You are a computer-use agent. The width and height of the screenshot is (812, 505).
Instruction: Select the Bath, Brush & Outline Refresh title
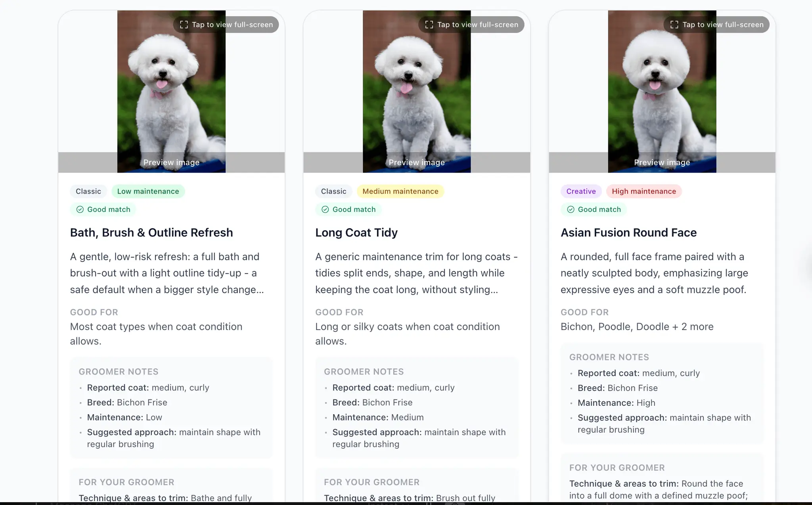[151, 232]
